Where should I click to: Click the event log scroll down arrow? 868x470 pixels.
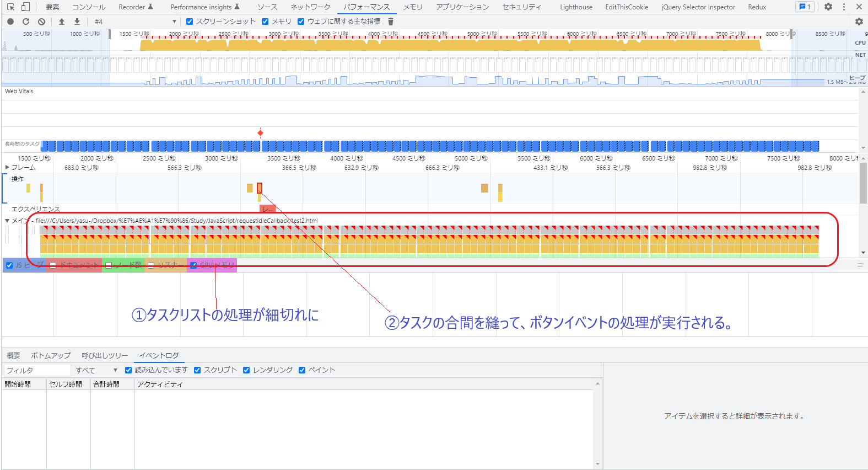pyautogui.click(x=597, y=464)
